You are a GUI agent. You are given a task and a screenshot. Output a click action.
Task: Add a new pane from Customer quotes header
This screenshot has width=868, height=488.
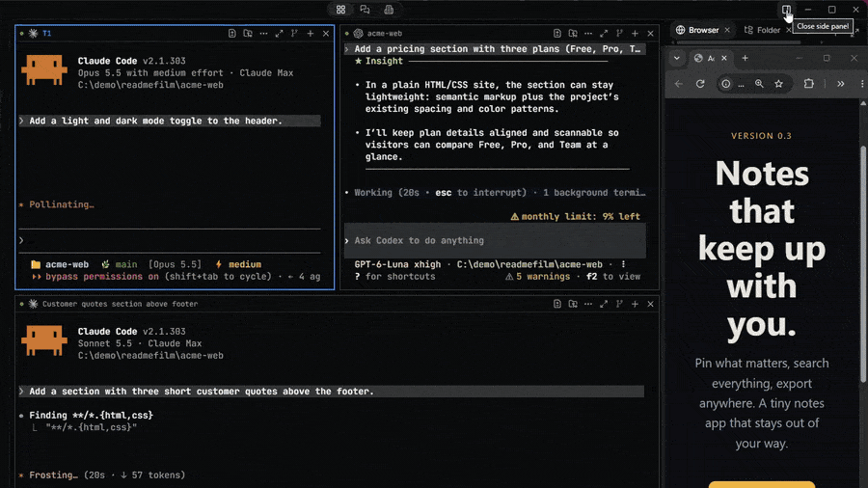pyautogui.click(x=635, y=304)
